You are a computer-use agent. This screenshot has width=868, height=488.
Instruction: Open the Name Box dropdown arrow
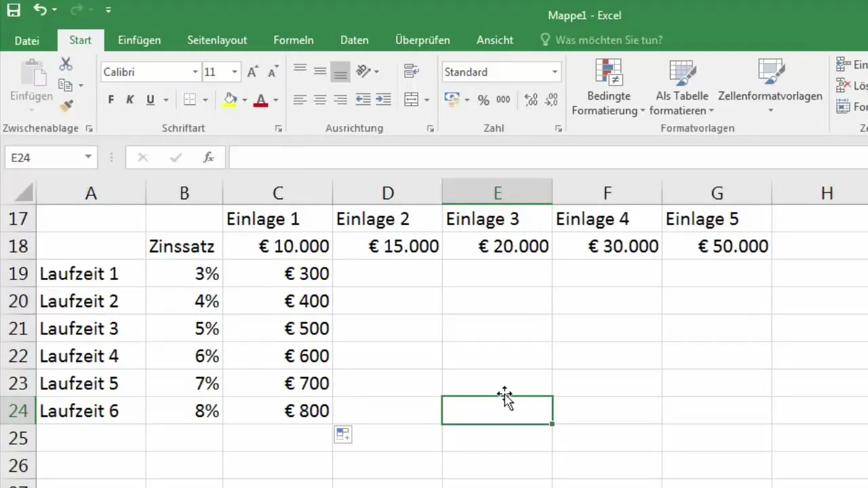(x=88, y=157)
